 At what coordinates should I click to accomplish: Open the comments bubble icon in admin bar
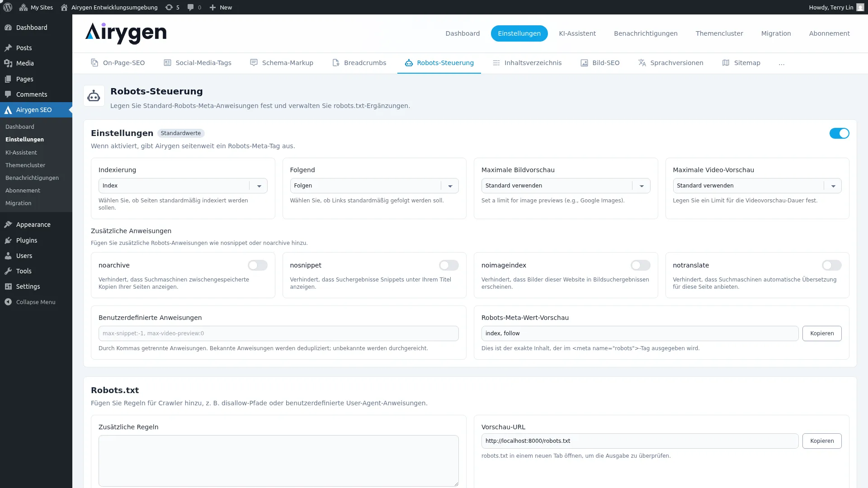[x=191, y=7]
